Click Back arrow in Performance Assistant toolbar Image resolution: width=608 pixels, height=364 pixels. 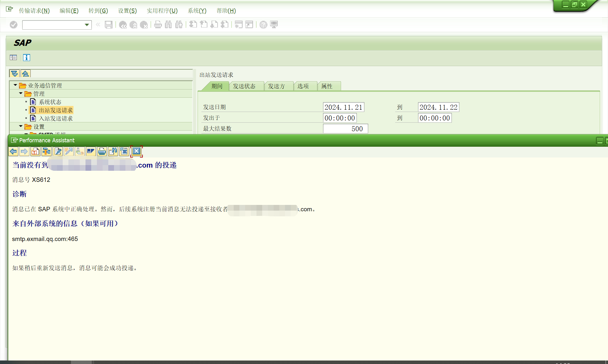pos(13,151)
